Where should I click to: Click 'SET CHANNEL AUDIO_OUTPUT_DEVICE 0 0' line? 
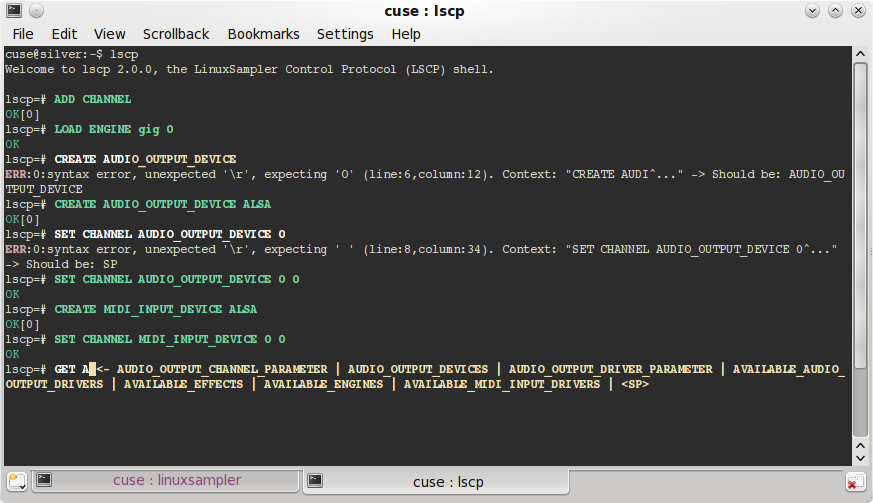tap(176, 279)
